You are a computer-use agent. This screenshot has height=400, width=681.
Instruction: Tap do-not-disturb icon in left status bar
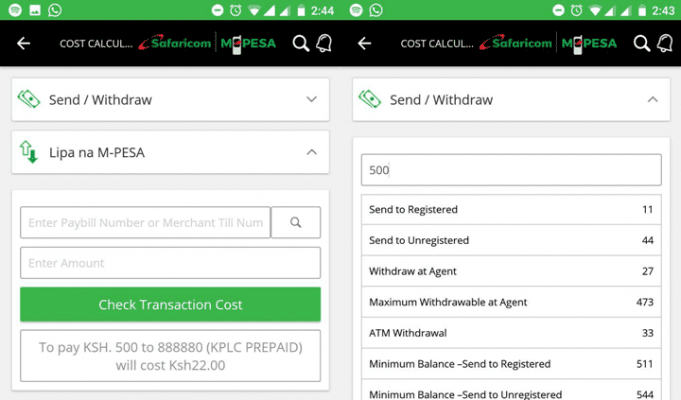[217, 10]
